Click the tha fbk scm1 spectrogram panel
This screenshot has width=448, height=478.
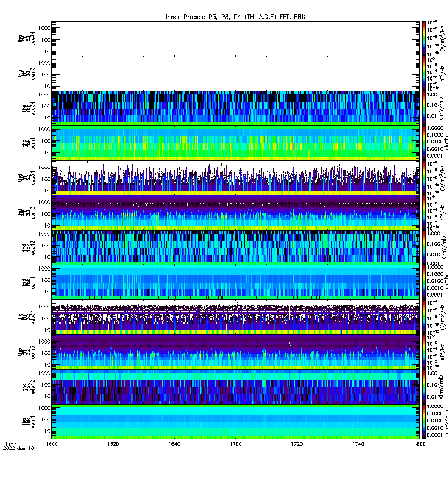click(x=235, y=143)
